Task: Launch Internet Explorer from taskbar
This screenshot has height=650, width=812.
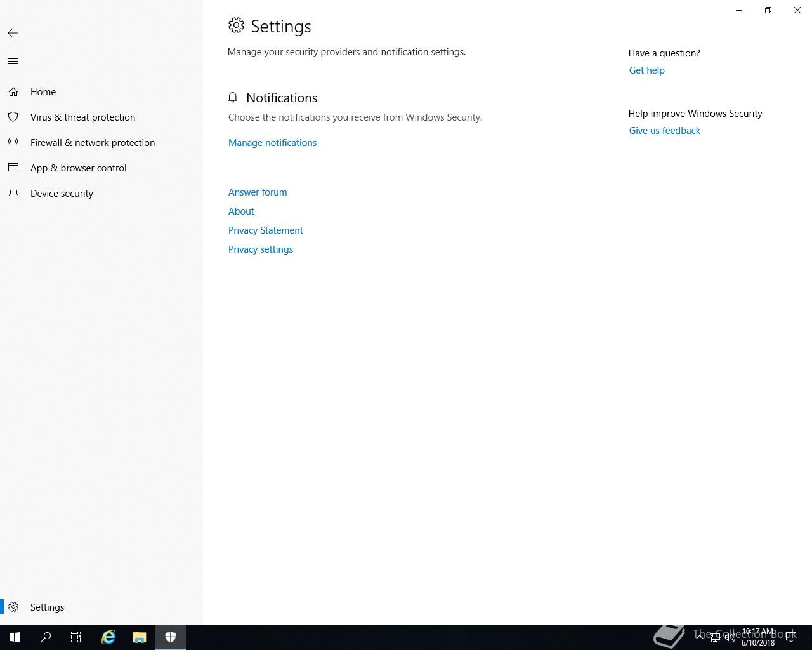Action: (x=108, y=637)
